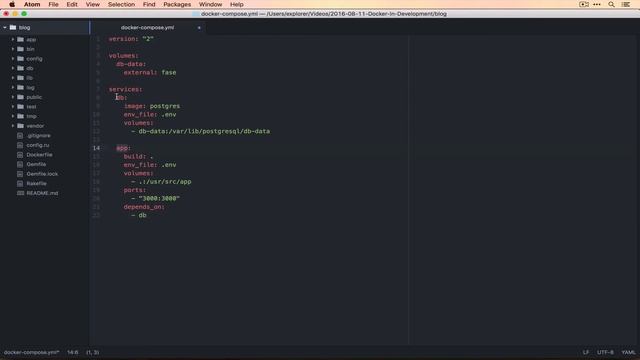Expand the log folder arrow
The width and height of the screenshot is (640, 360).
[13, 87]
